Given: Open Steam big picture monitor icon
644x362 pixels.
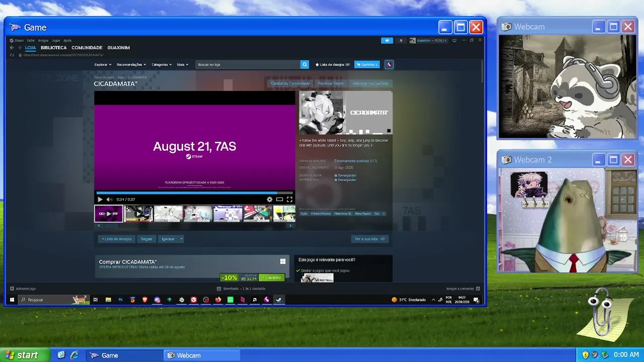Looking at the screenshot, I should 454,40.
